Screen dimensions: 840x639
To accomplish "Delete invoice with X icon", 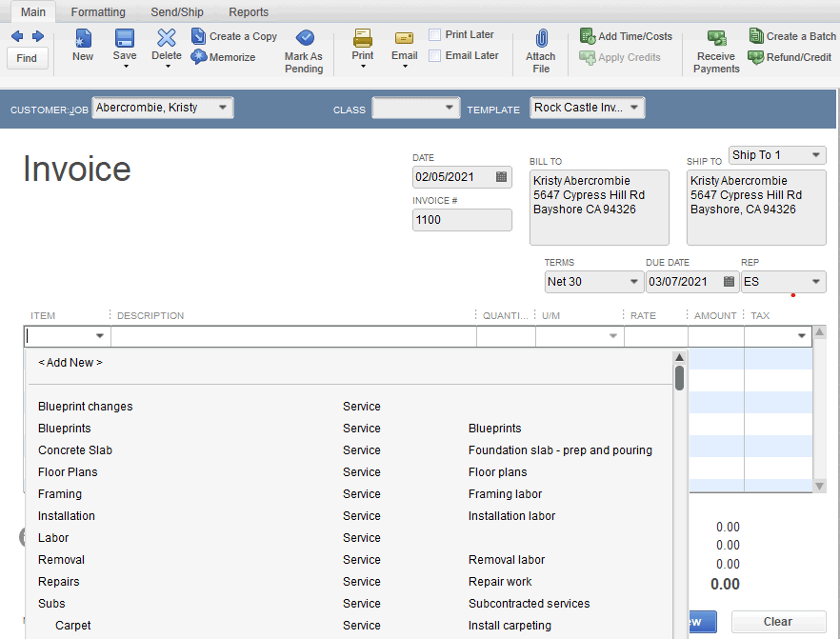I will click(x=166, y=38).
